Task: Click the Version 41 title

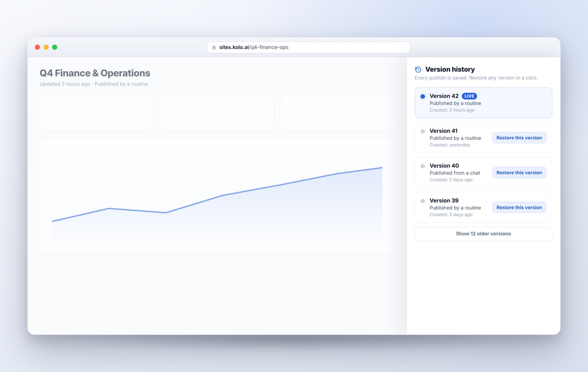Action: pos(443,131)
